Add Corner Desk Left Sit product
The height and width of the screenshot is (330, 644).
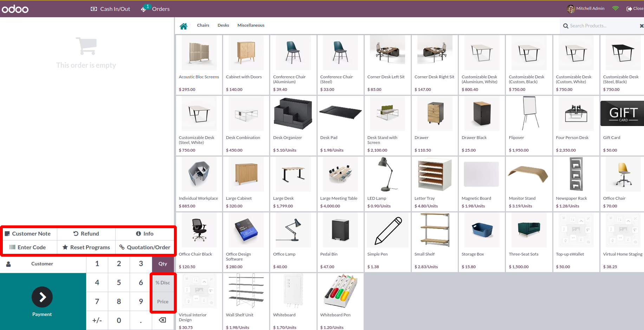pos(388,65)
